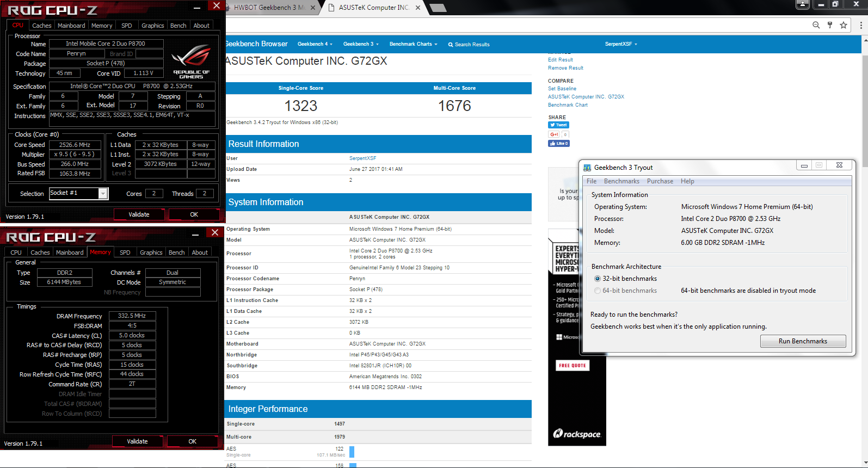Click the ROG Republic of Gamers logo
This screenshot has width=868, height=468.
point(191,61)
